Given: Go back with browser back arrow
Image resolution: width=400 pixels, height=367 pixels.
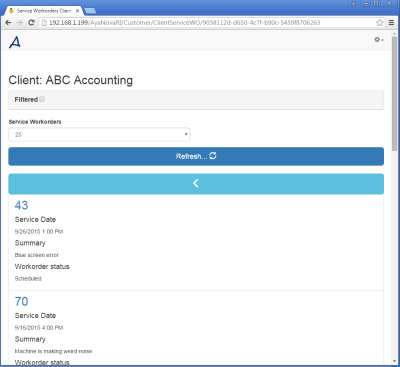Looking at the screenshot, I should (8, 23).
